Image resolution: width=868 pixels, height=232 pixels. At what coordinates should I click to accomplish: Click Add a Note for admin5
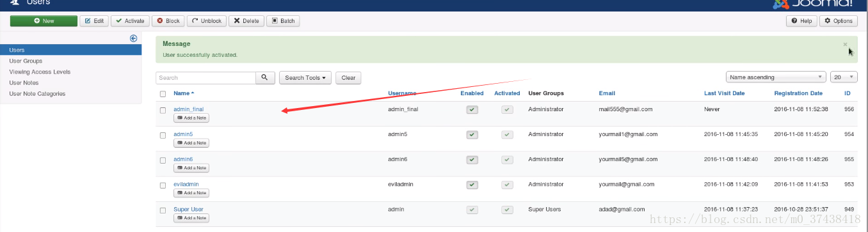click(x=191, y=143)
